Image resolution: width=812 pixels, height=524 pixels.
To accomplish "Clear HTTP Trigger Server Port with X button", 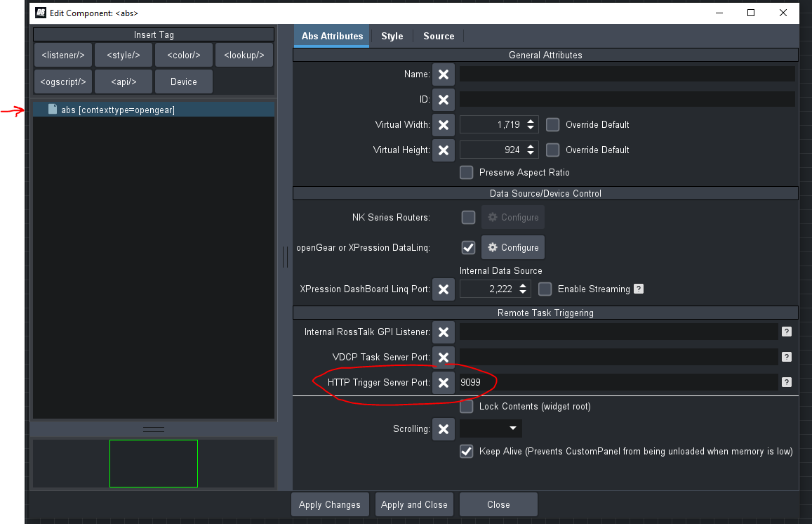I will tap(444, 383).
